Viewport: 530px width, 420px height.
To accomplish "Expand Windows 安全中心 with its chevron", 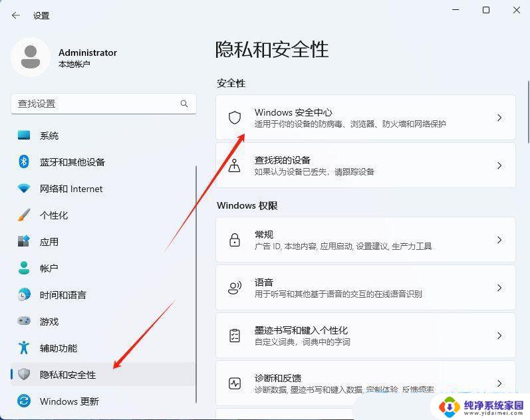I will click(499, 118).
